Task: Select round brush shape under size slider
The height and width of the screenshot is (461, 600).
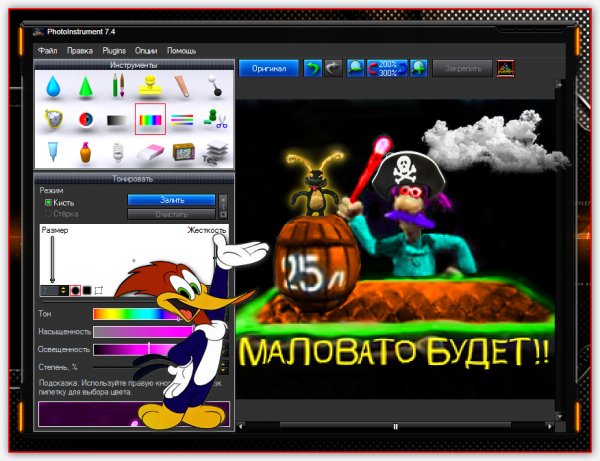Action: (75, 290)
